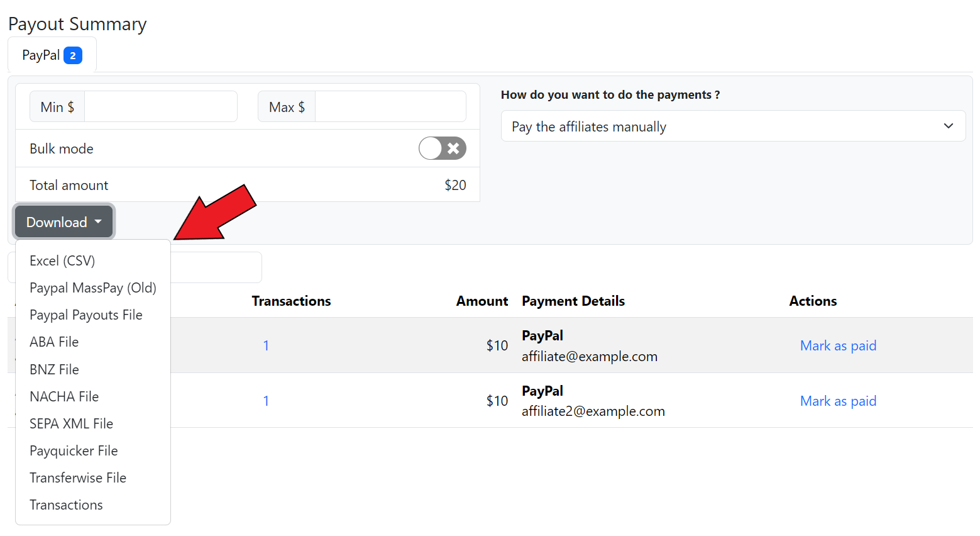Open transaction count for affiliate2@example.com
This screenshot has width=980, height=536.
(x=266, y=401)
